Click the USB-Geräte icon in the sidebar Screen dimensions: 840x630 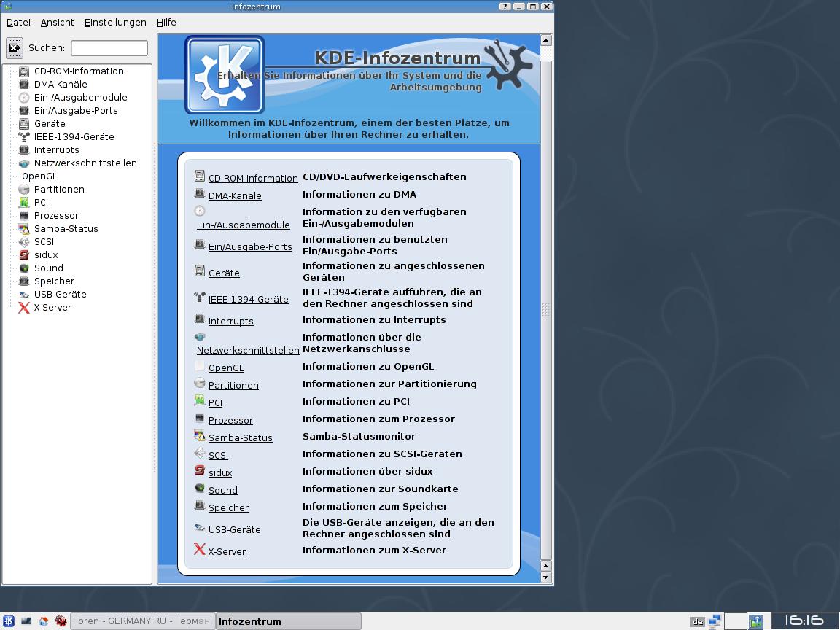coord(23,295)
